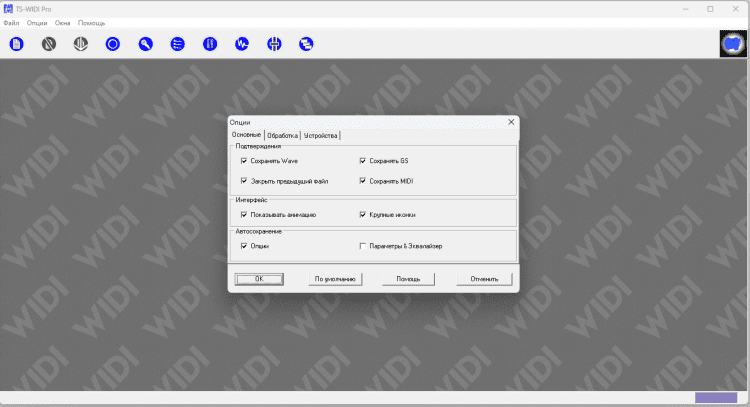Viewport: 750px width, 407px height.
Task: Toggle the Сохранять Wave checkbox
Action: 244,161
